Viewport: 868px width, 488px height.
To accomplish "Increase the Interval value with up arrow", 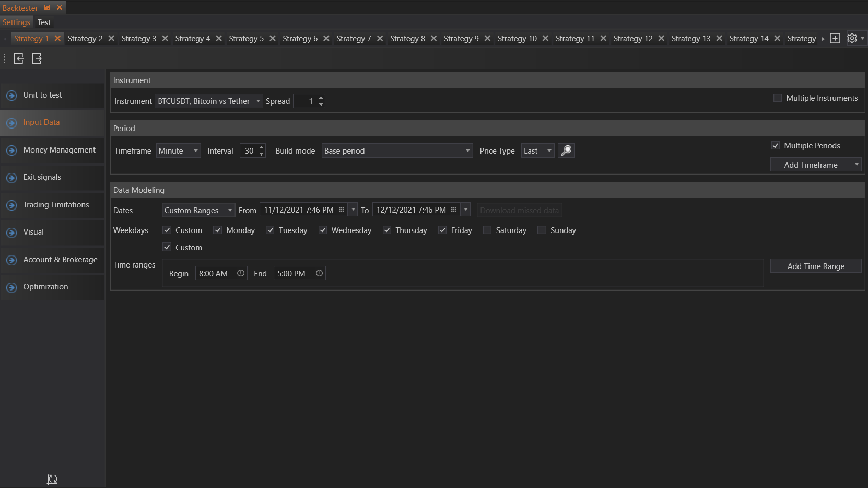I will 262,147.
